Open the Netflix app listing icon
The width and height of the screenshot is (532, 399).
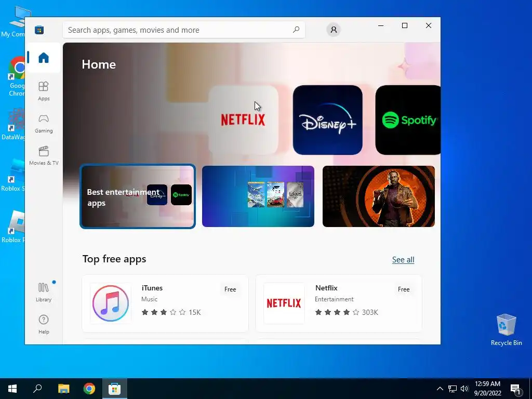(284, 303)
